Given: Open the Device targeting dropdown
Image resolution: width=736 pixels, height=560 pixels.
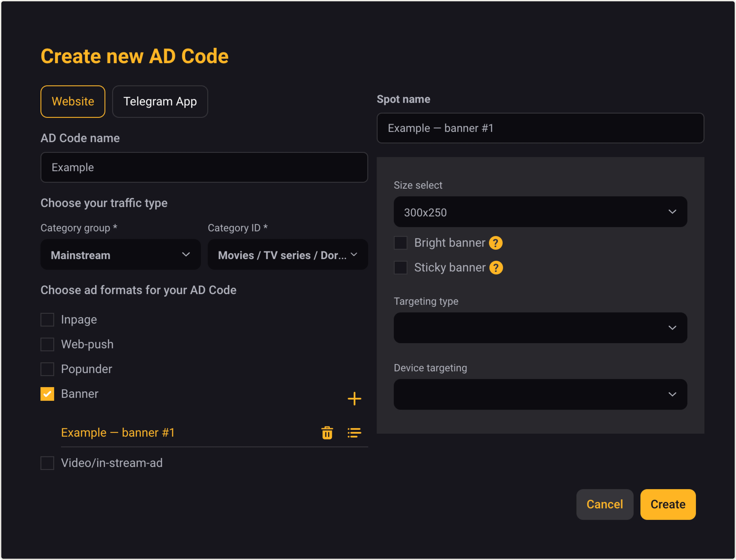Looking at the screenshot, I should tap(540, 394).
